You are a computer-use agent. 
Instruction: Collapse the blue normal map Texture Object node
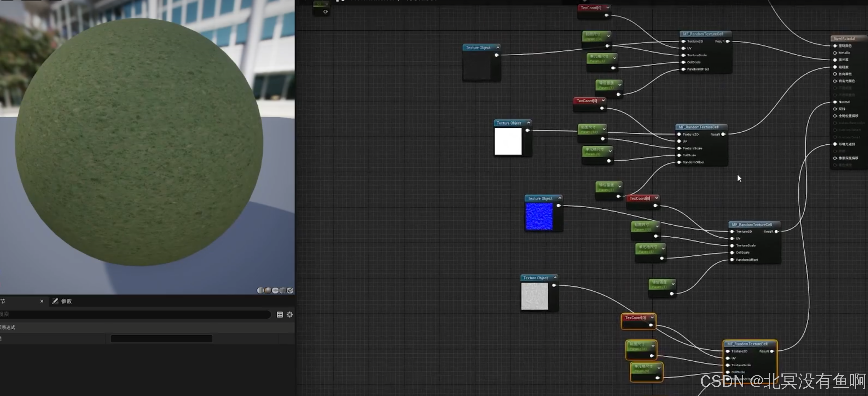tap(560, 198)
